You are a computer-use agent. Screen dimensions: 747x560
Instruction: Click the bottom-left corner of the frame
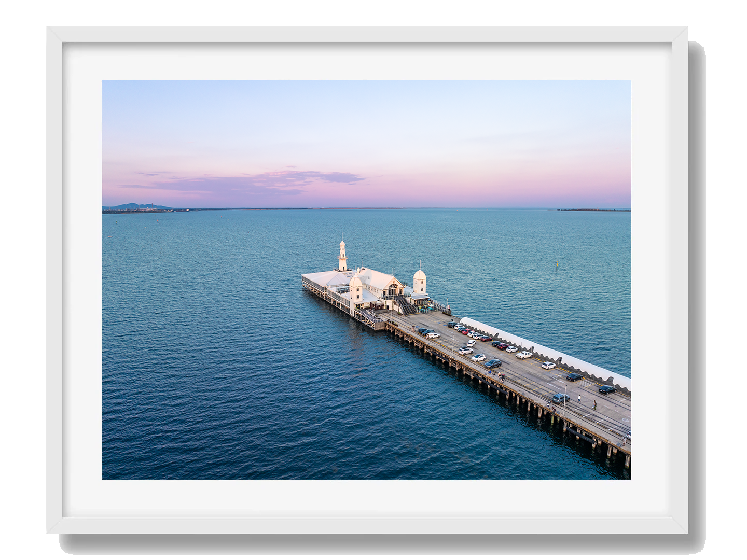[x=55, y=538]
